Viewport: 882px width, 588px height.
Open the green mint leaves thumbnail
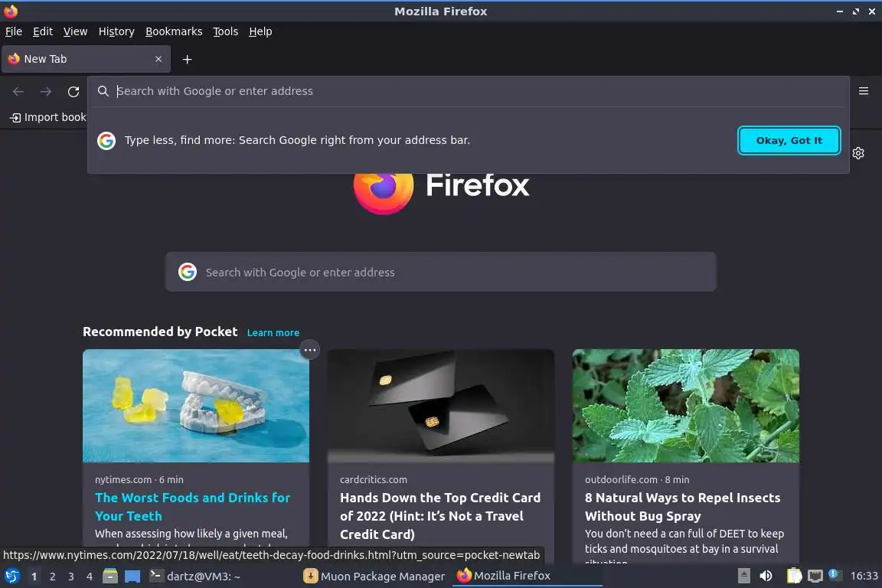(x=686, y=406)
